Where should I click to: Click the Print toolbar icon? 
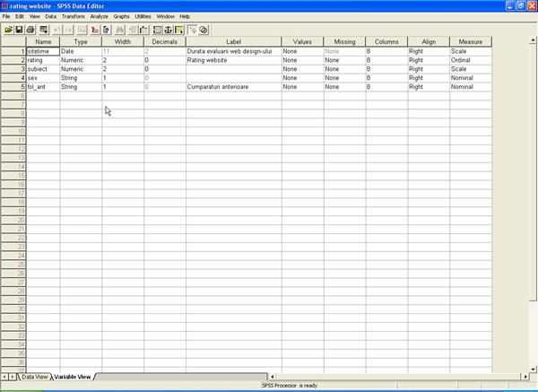(30, 30)
